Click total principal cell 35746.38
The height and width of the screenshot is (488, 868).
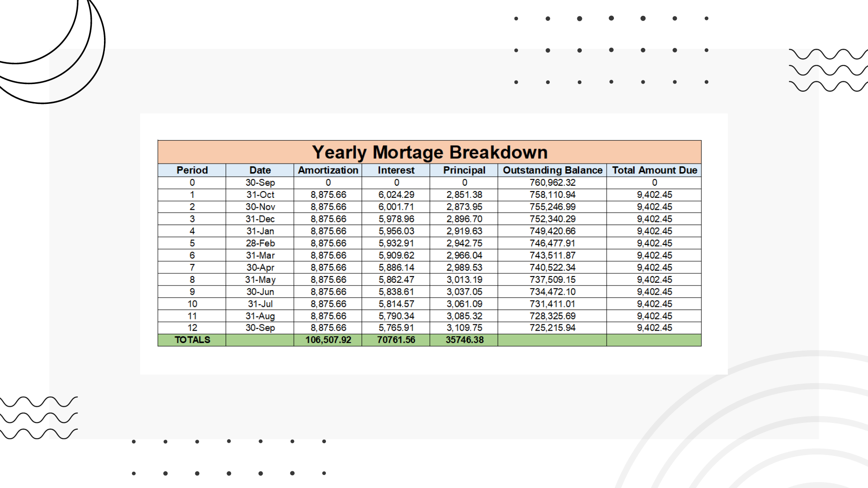click(464, 340)
